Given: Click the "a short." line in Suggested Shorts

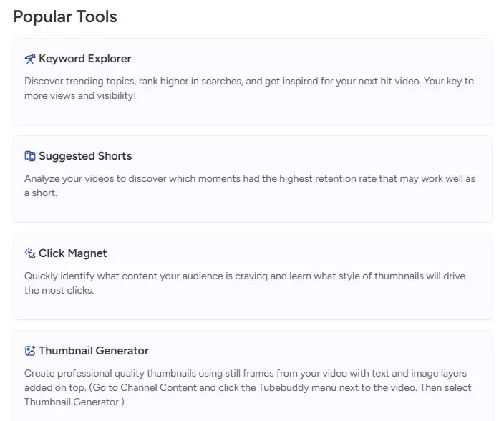Looking at the screenshot, I should pyautogui.click(x=41, y=193).
